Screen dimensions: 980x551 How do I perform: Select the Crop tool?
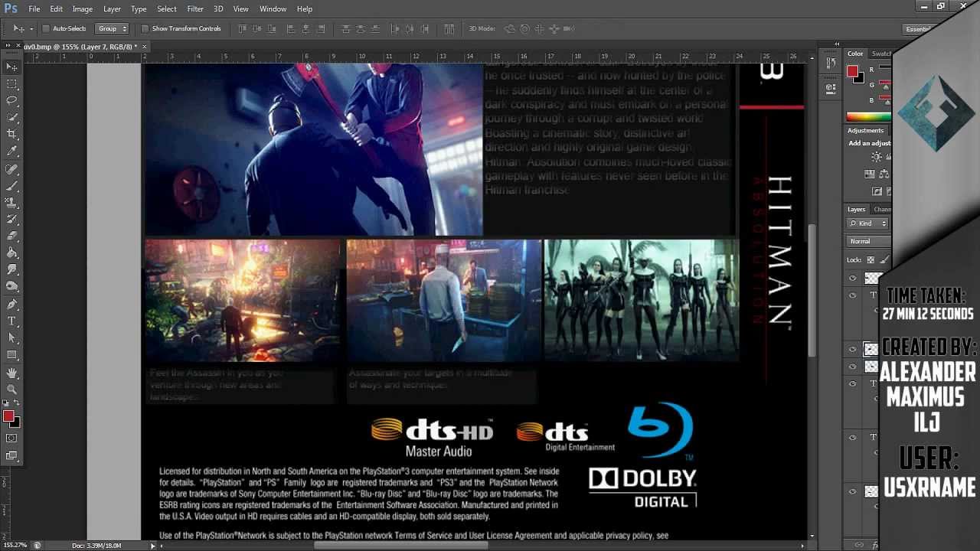click(12, 135)
